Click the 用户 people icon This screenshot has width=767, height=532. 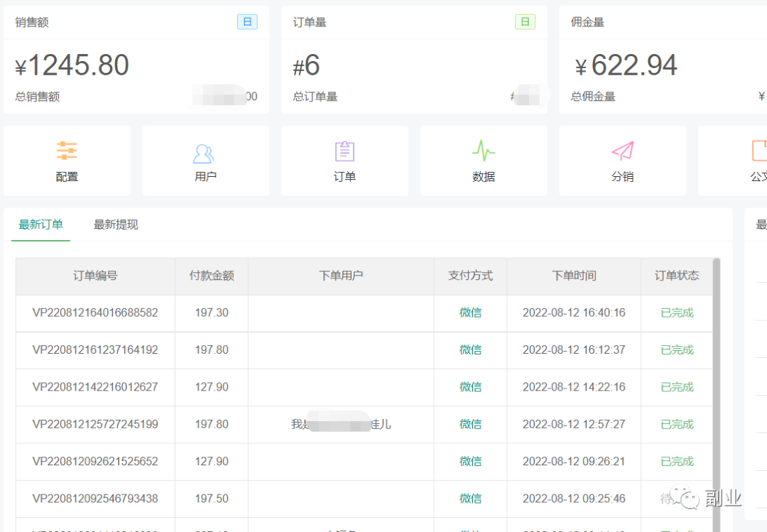pos(205,152)
